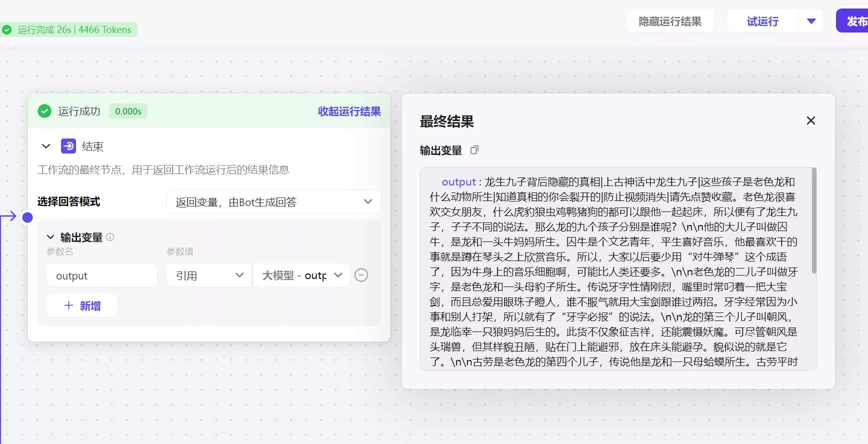
Task: Click the purple 结束 node icon
Action: (69, 146)
